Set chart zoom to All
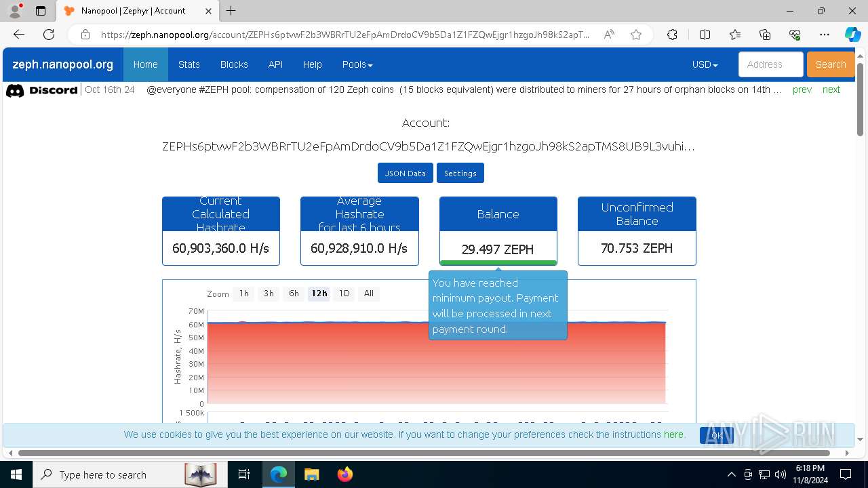 (369, 293)
